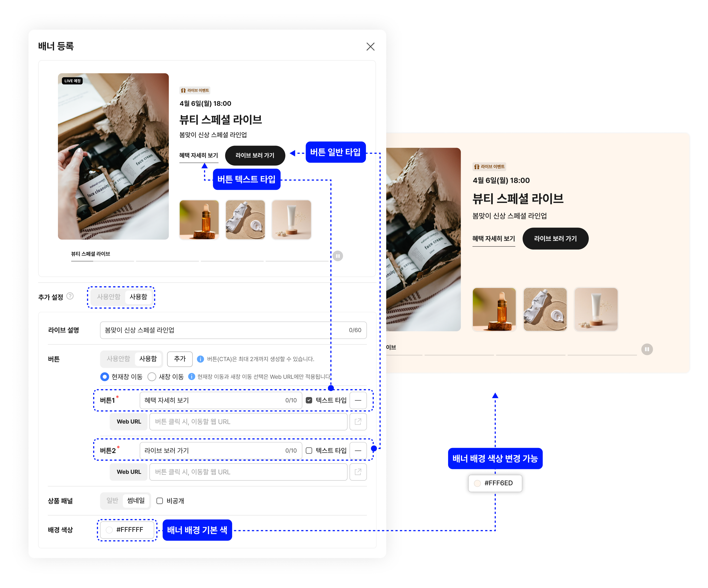Enable the 비공개 checkbox
This screenshot has height=588, width=708.
160,501
